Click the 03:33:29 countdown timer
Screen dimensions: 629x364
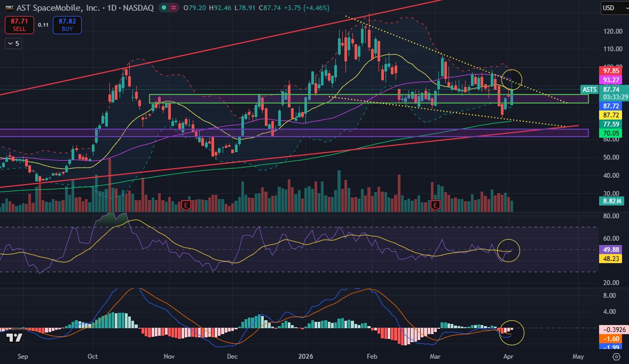click(615, 97)
